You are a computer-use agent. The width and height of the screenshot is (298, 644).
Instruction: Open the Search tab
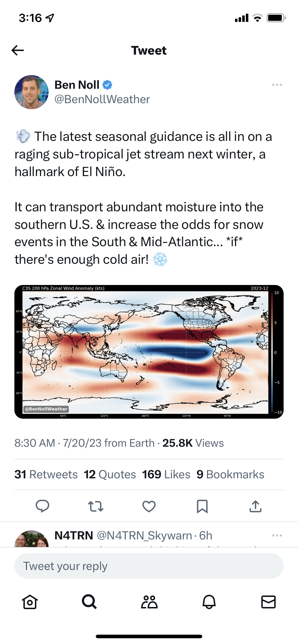point(89,601)
